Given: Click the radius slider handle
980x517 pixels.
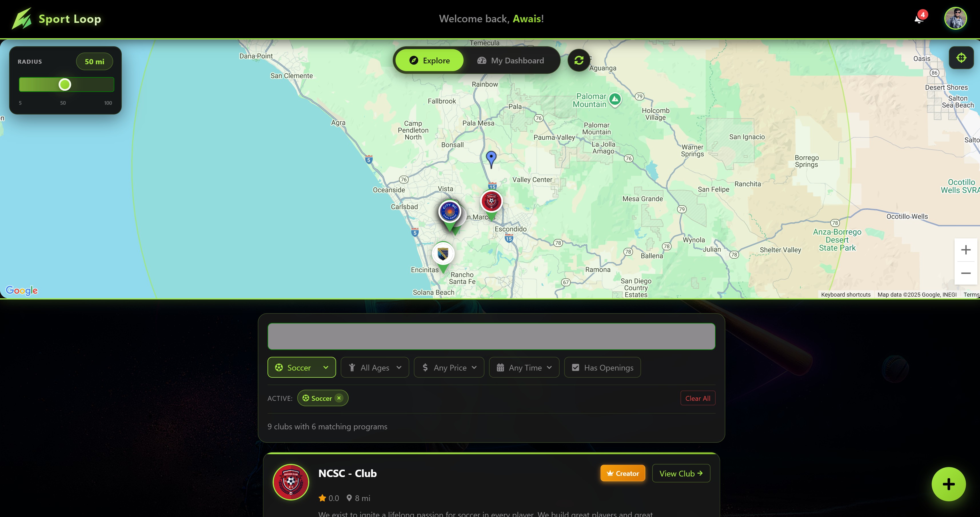Looking at the screenshot, I should click(65, 85).
